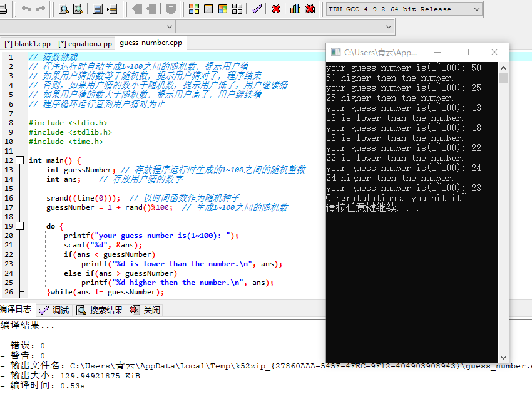Screen dimensions: 532x401
Task: Open the right function list combo box
Action: 285,26
